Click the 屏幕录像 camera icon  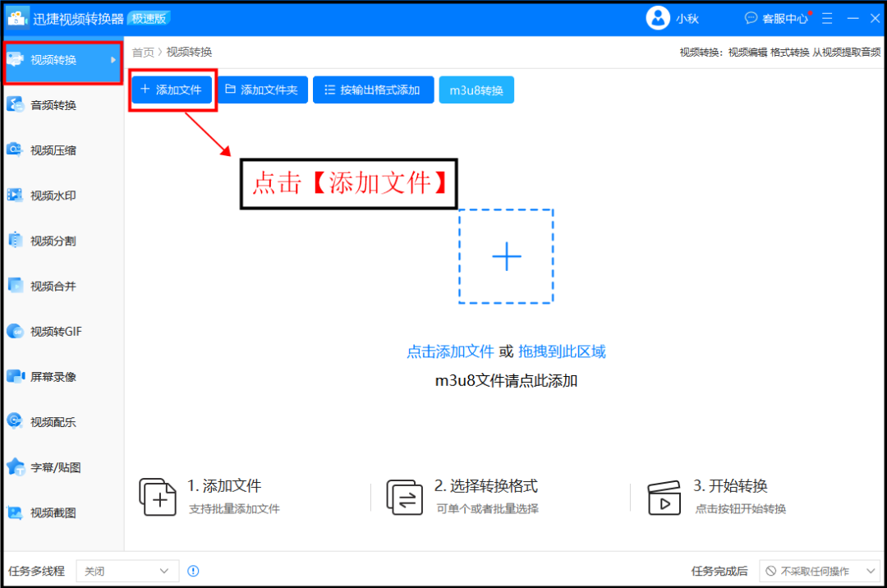click(16, 377)
